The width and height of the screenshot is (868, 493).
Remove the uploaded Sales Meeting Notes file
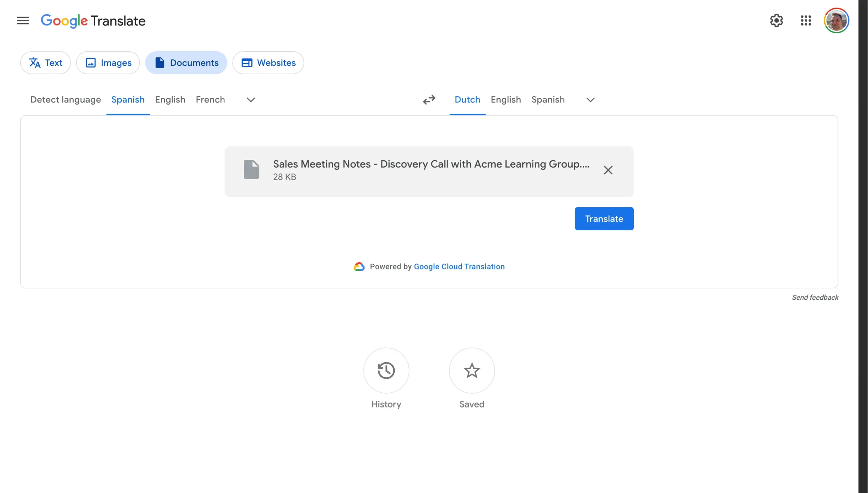(x=608, y=170)
